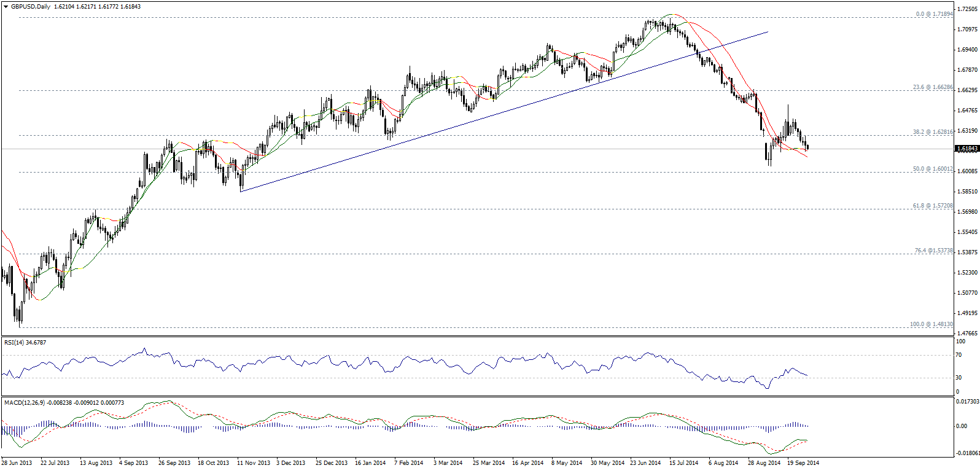Click time axis date '16 Jan 2014'
Viewport: 980px width, 468px height.
pos(370,463)
